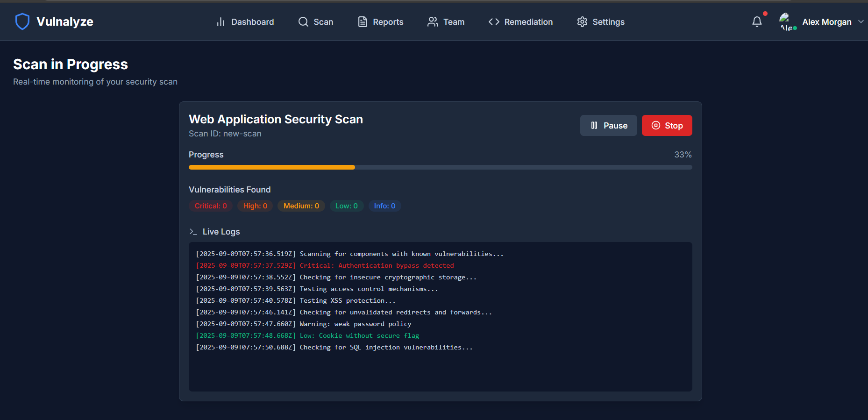868x420 pixels.
Task: Open the Remediation section
Action: (x=520, y=22)
